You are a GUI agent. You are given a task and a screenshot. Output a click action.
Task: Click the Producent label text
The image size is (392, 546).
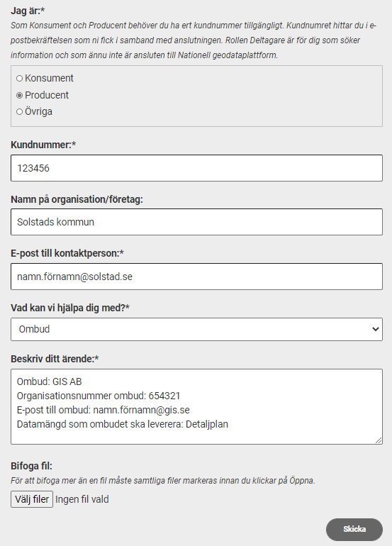point(47,95)
